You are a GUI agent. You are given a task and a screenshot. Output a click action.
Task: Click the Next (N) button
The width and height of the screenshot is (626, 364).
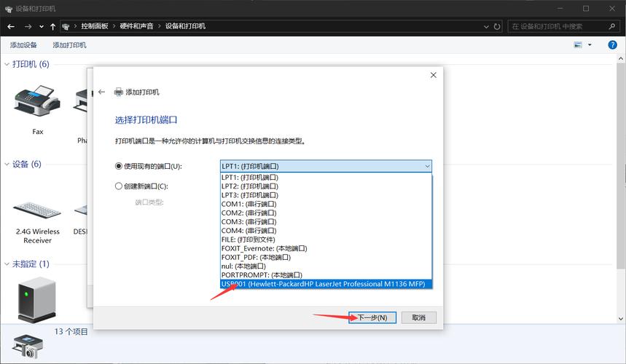(x=372, y=317)
